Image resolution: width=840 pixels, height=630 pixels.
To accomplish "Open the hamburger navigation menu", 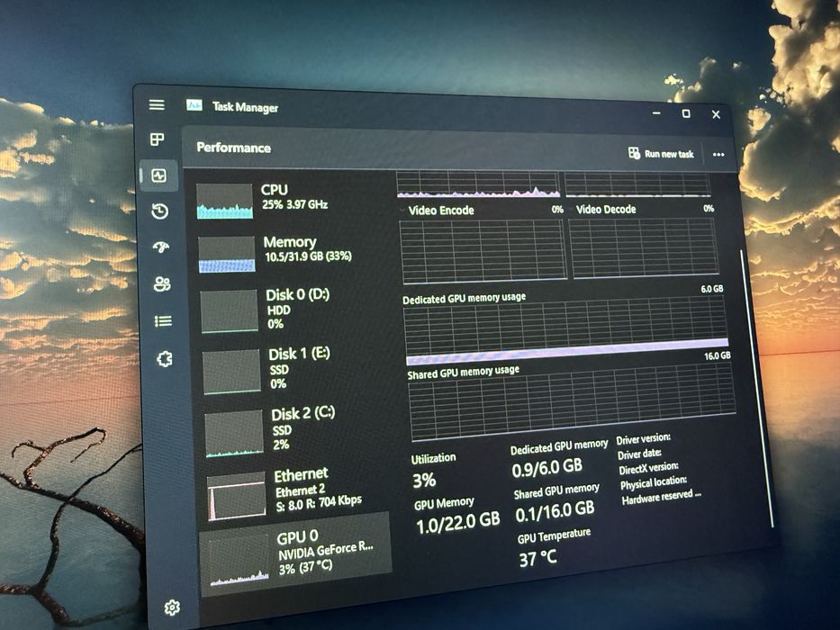I will click(x=157, y=104).
